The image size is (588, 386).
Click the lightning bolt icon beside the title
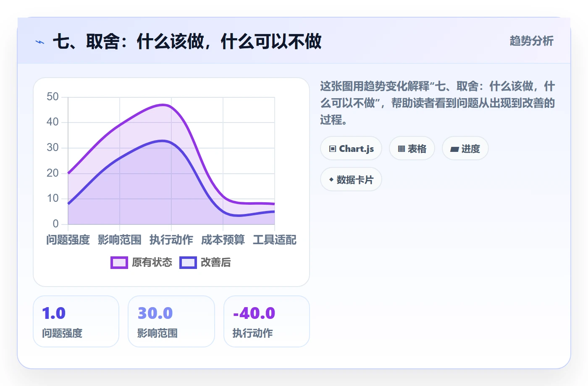40,42
